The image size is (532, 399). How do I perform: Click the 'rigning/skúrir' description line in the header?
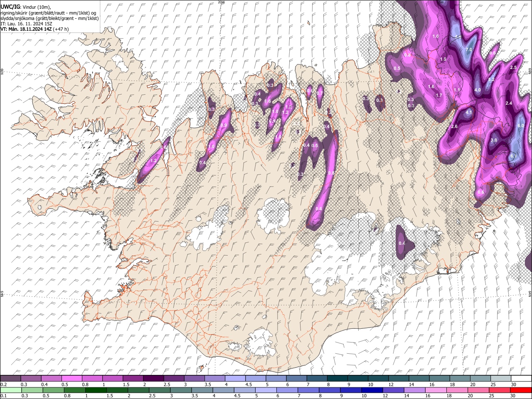[x=48, y=12]
